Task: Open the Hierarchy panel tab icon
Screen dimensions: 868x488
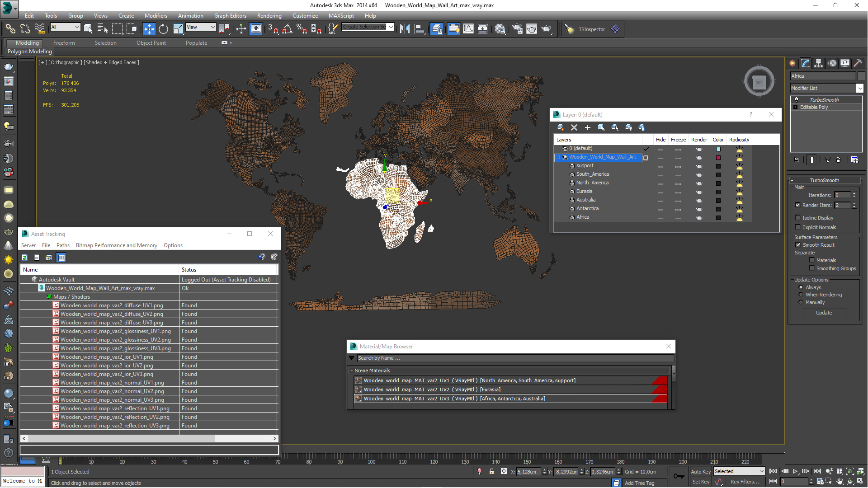Action: coord(819,63)
